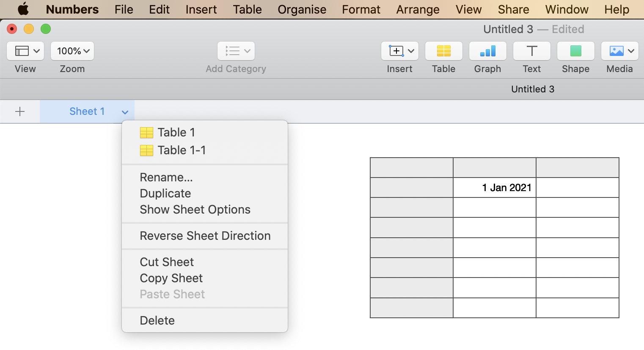Choose Copy Sheet from context menu
The width and height of the screenshot is (644, 350).
(x=171, y=278)
